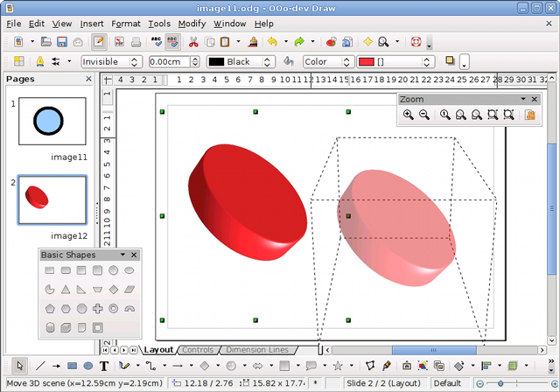Screen dimensions: 560x392
Task: Select the cylinder shape in Basic Shapes
Action: pos(51,327)
